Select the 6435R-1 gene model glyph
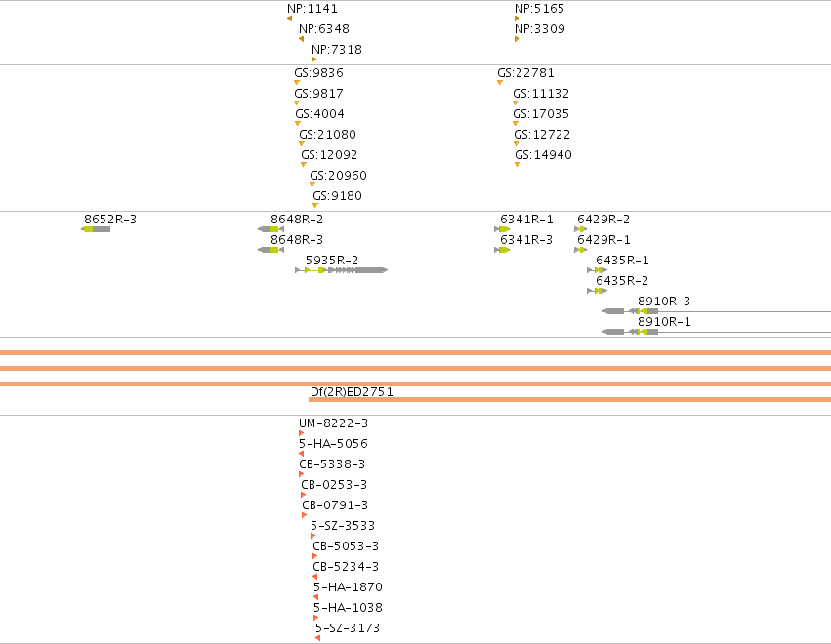Viewport: 831px width, 644px height. coord(598,270)
